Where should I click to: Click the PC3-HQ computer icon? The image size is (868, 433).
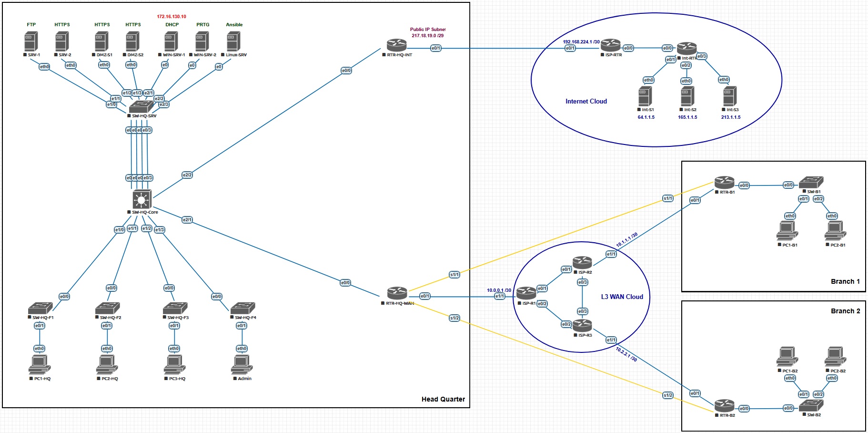pos(174,365)
